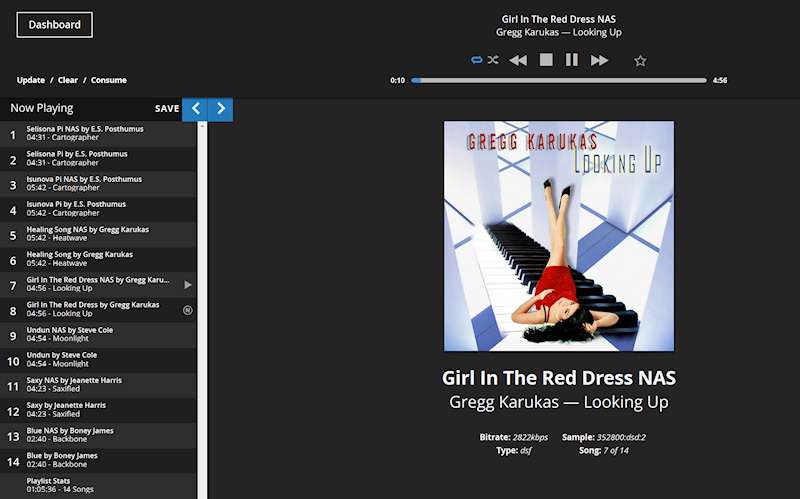The height and width of the screenshot is (499, 800).
Task: Open the Dashboard
Action: [55, 25]
